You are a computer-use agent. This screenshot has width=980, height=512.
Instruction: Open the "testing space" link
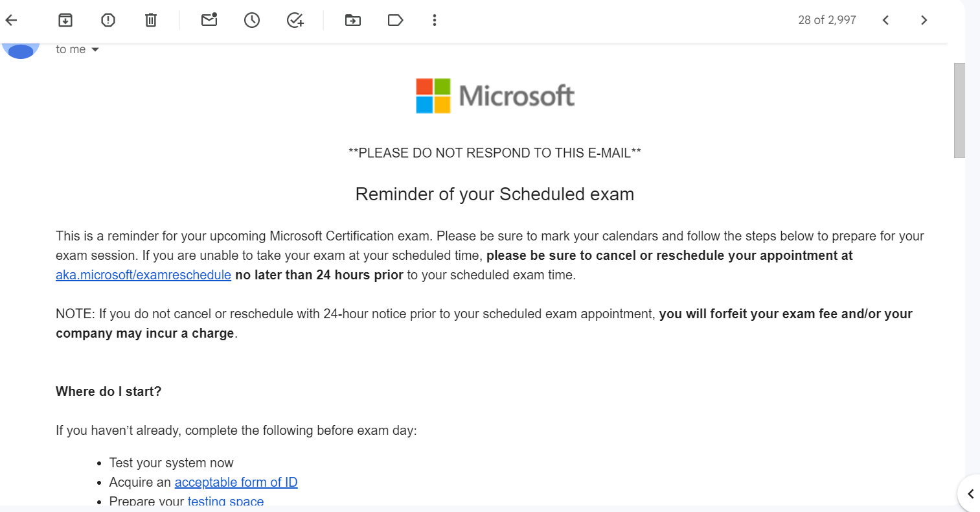click(225, 502)
